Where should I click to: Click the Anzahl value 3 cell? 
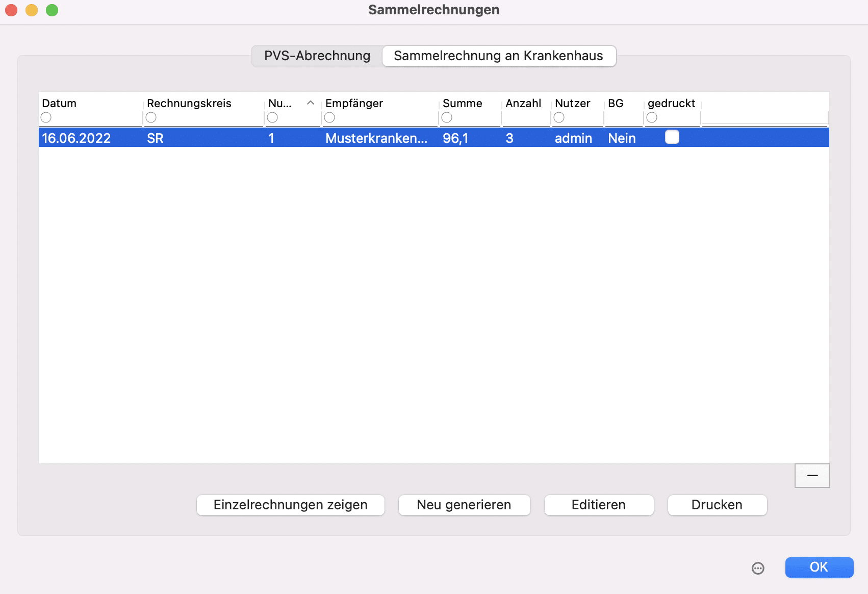click(509, 138)
